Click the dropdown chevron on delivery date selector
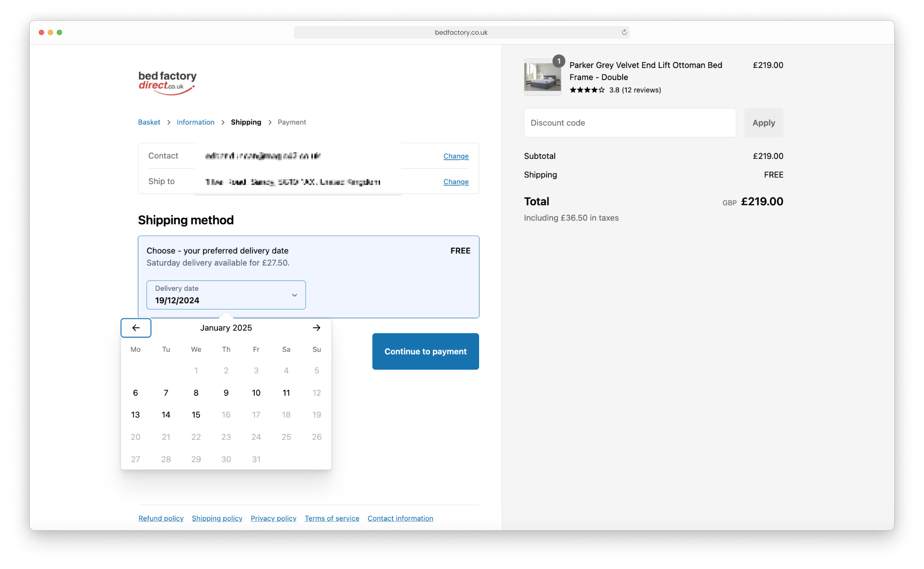The width and height of the screenshot is (924, 569). (294, 295)
